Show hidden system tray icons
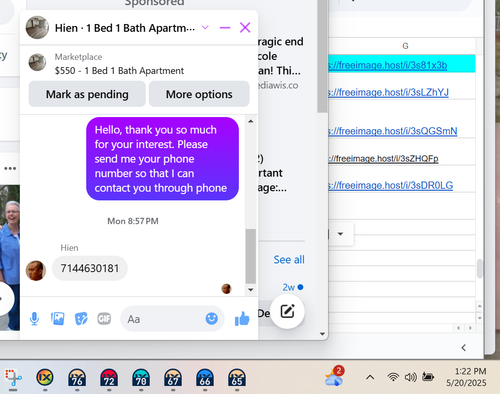500x394 pixels. (x=370, y=377)
